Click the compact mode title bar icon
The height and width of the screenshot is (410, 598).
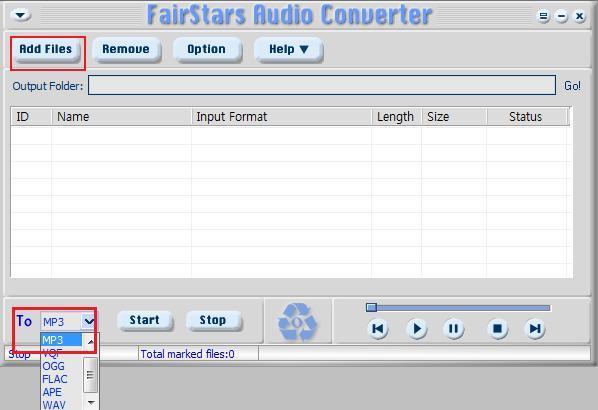543,16
